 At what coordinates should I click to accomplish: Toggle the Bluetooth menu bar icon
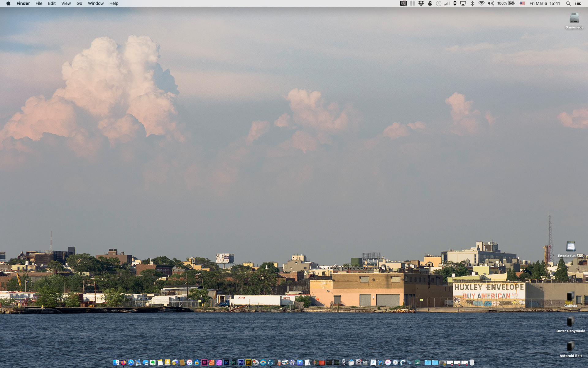[x=472, y=3]
